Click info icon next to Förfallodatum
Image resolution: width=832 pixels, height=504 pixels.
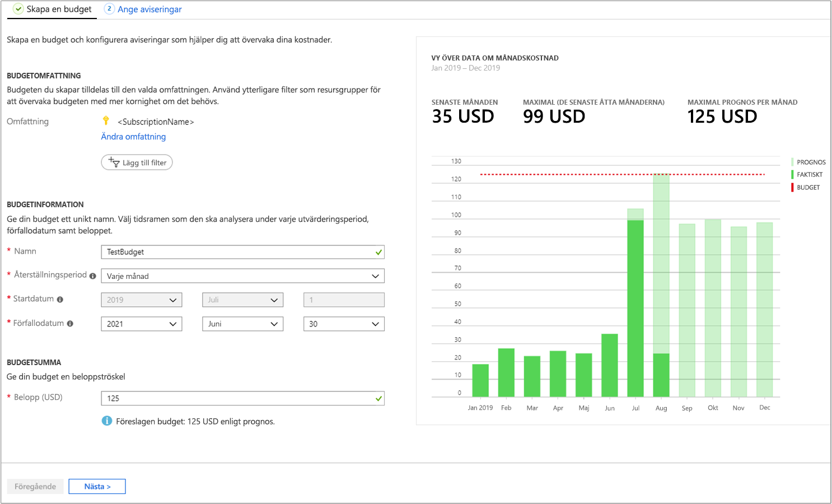(70, 324)
